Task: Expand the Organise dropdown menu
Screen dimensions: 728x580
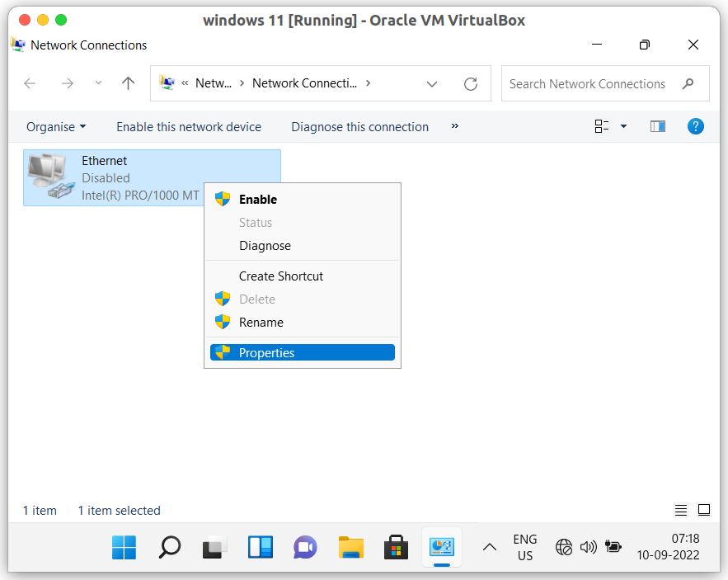Action: 56,126
